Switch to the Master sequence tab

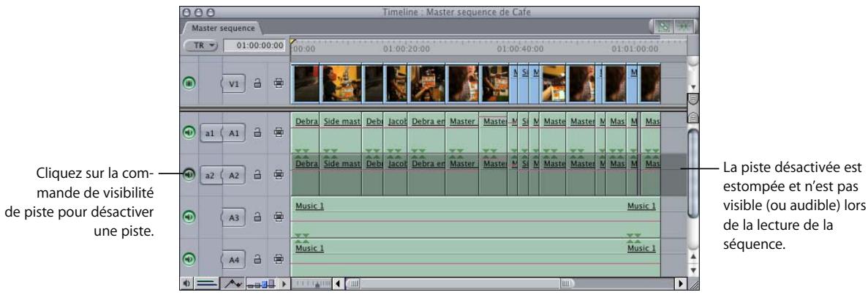(223, 28)
